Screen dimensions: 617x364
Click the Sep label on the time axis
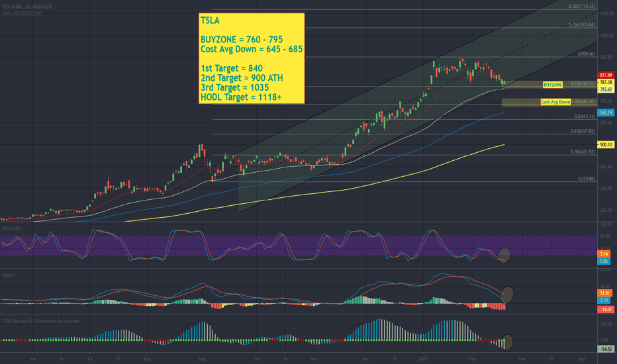(x=202, y=359)
